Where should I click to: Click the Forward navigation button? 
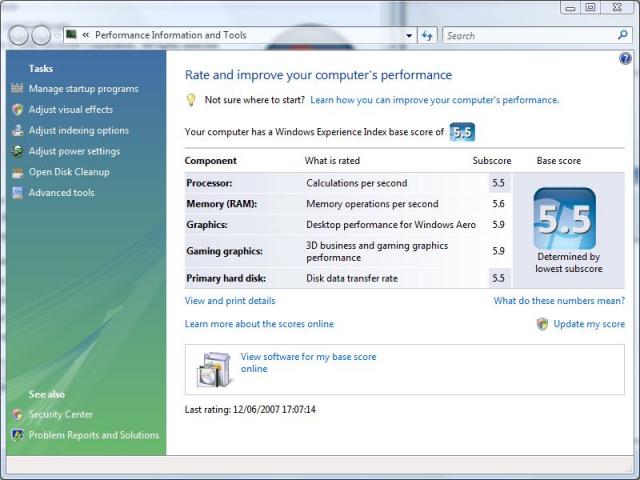click(x=41, y=35)
